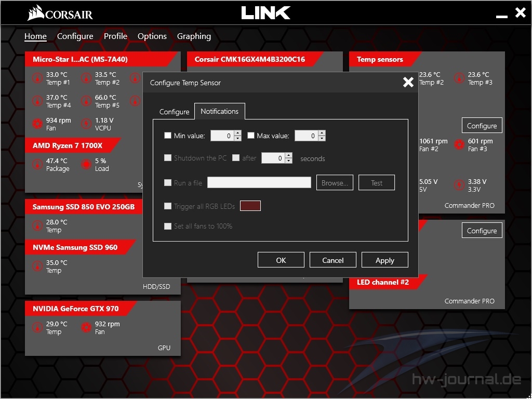Open the Graphing menu
Viewport: 532px width, 399px height.
click(194, 36)
